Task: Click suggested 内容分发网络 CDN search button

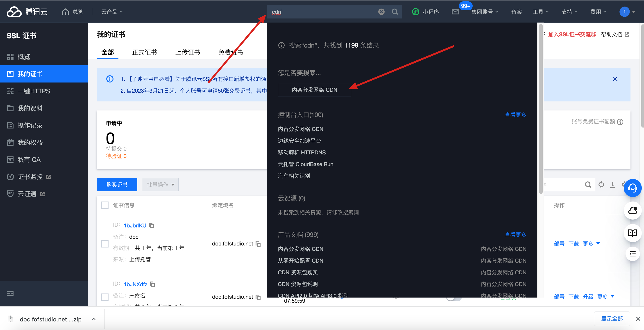Action: 314,90
